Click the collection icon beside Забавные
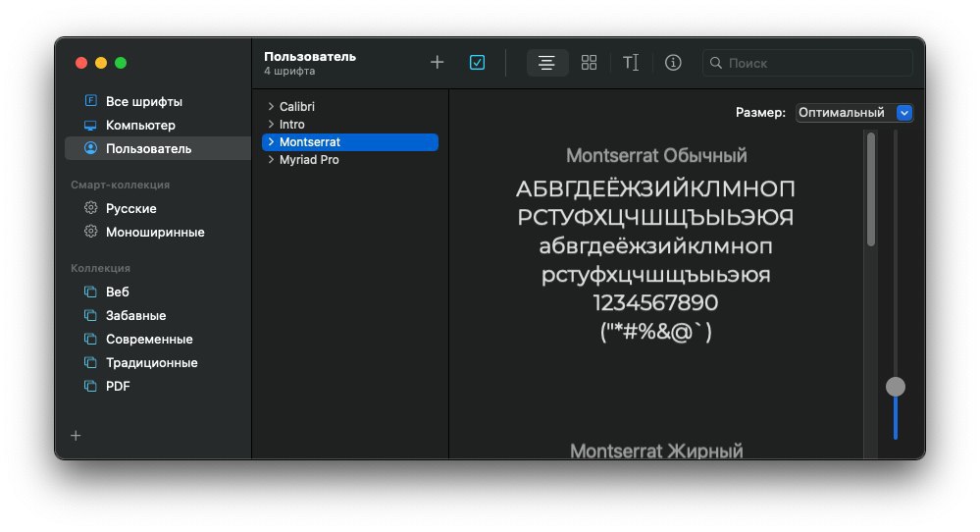Image resolution: width=980 pixels, height=532 pixels. [90, 315]
